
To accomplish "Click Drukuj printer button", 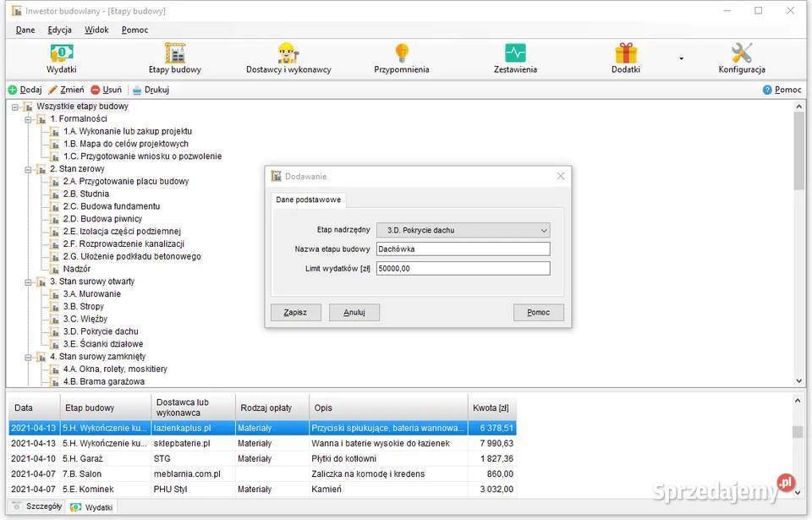I will (x=151, y=90).
